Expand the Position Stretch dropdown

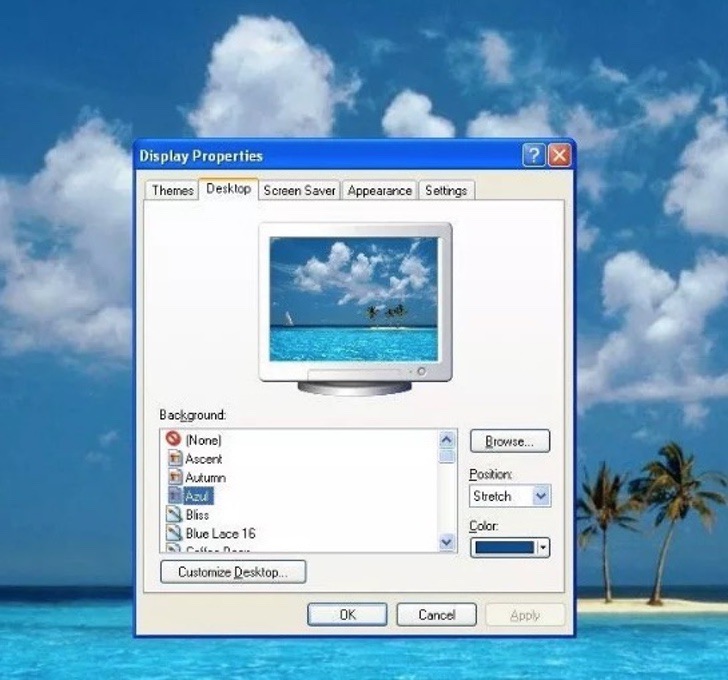541,496
